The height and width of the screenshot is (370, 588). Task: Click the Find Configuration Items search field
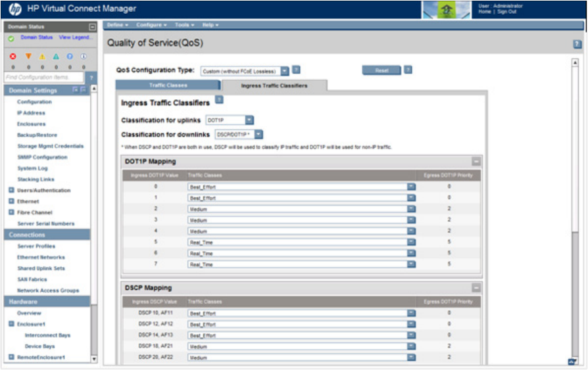[x=44, y=78]
